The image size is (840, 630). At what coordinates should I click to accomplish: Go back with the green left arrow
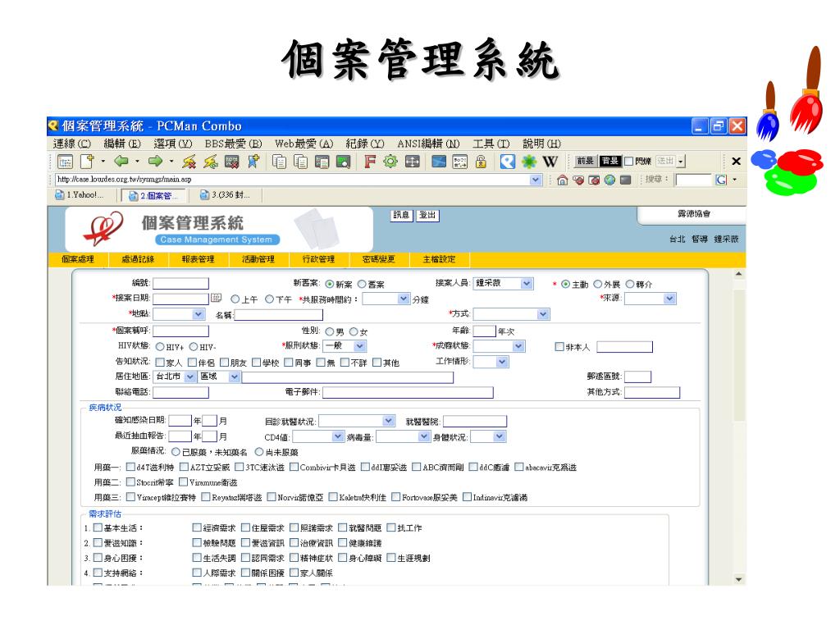(121, 161)
